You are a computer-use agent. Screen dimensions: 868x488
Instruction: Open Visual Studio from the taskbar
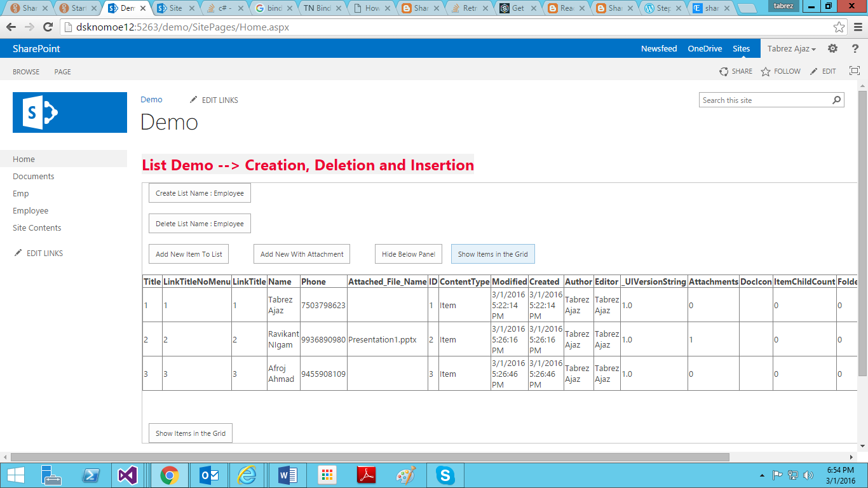pyautogui.click(x=128, y=475)
